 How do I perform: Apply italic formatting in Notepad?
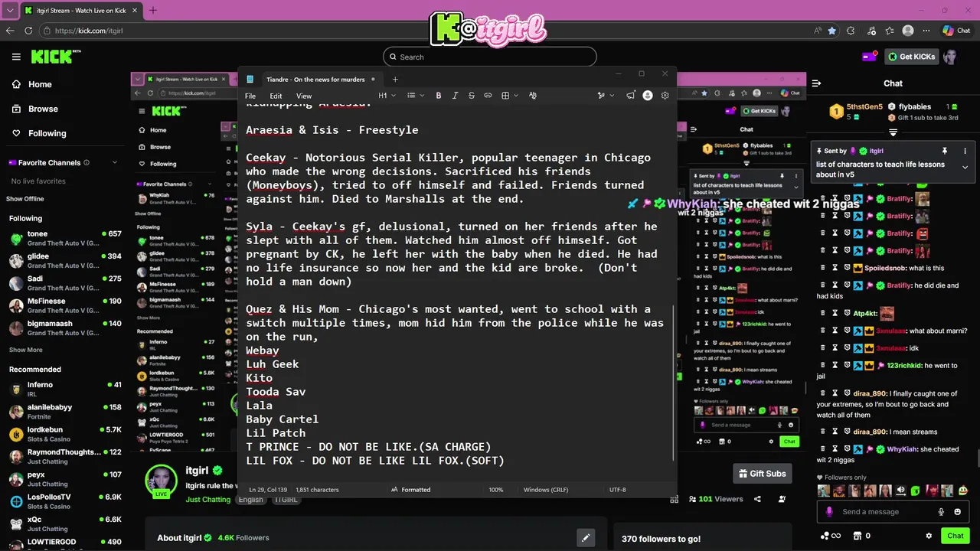455,96
